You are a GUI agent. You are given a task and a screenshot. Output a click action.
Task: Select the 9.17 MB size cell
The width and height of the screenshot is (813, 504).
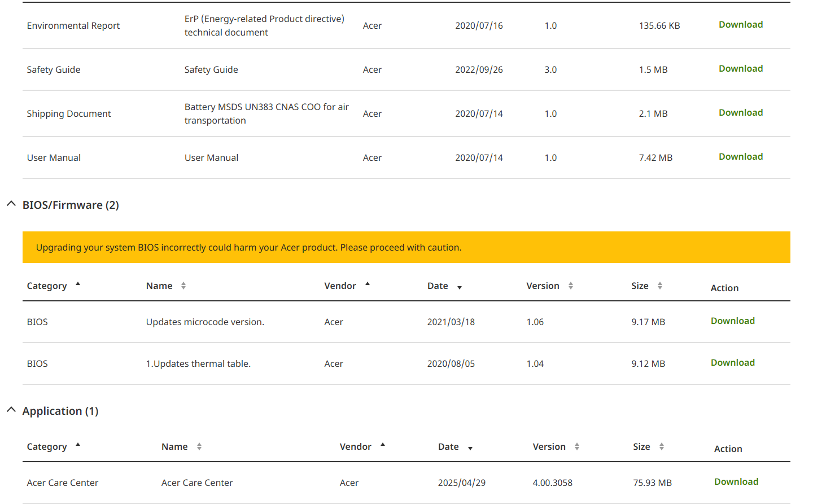click(x=648, y=322)
